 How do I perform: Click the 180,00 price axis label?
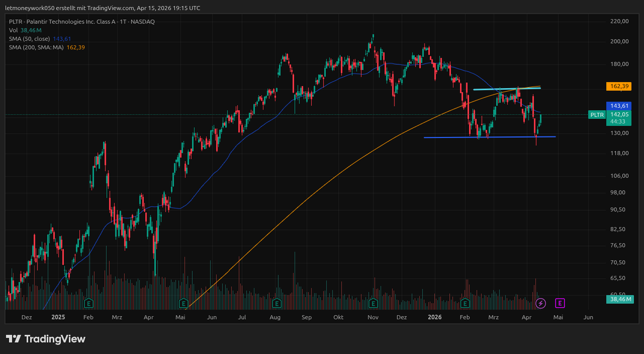coord(619,64)
